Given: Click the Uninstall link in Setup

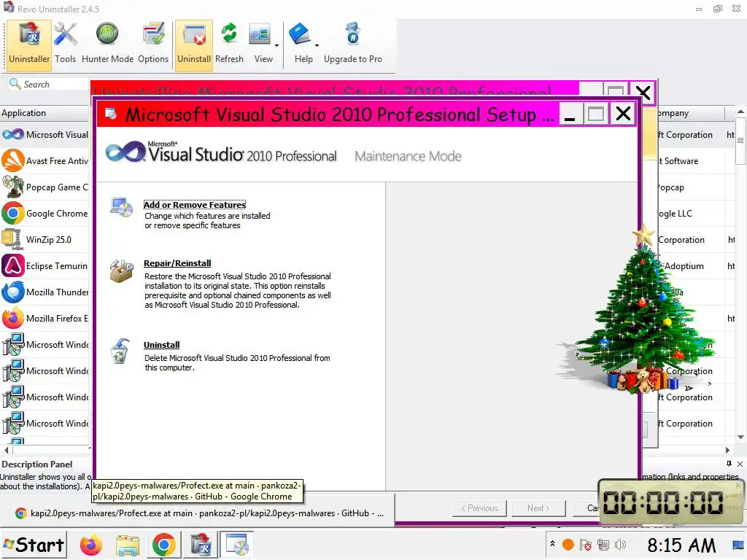Looking at the screenshot, I should [161, 345].
